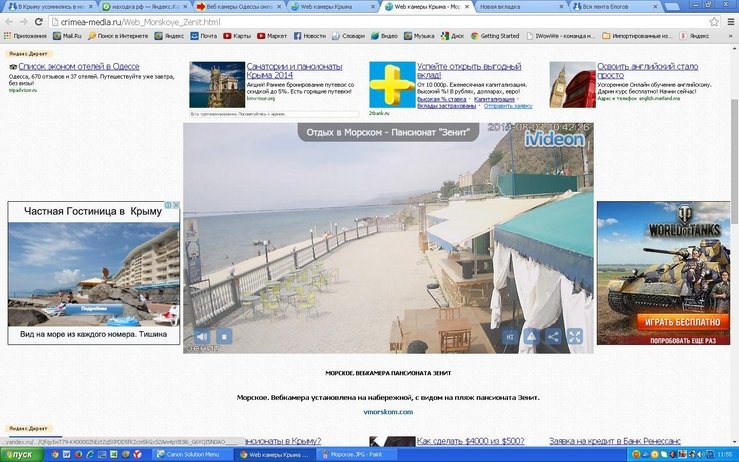Close the Новая вкладка tab
The width and height of the screenshot is (739, 462).
pos(561,7)
